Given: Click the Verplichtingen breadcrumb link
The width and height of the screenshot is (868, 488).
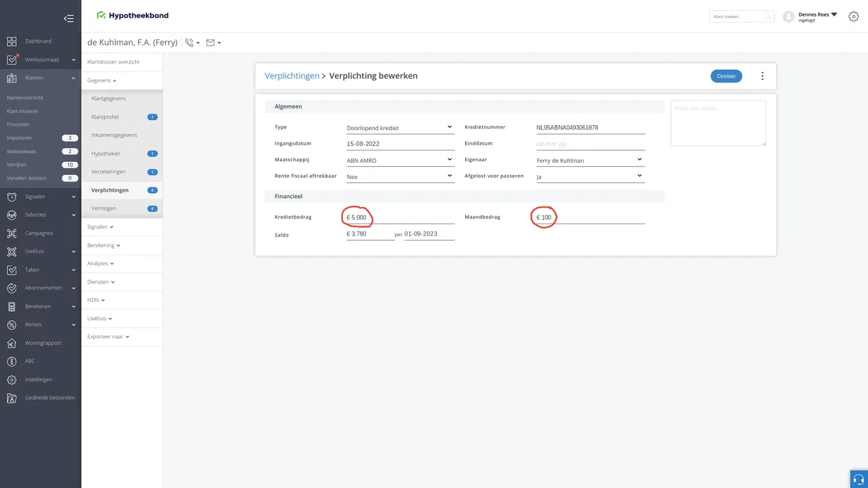Looking at the screenshot, I should 292,76.
